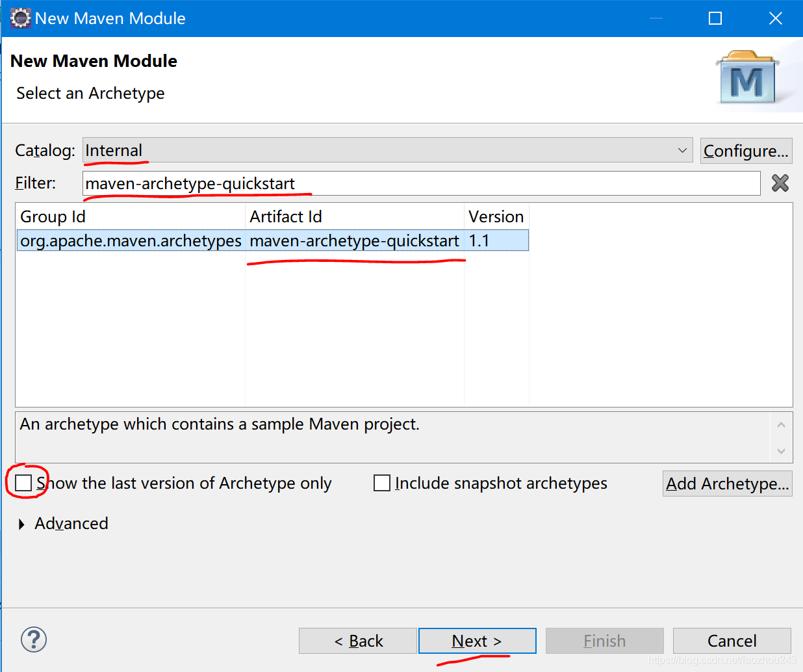Select the org.apache.maven.archetypes cell

pyautogui.click(x=131, y=240)
